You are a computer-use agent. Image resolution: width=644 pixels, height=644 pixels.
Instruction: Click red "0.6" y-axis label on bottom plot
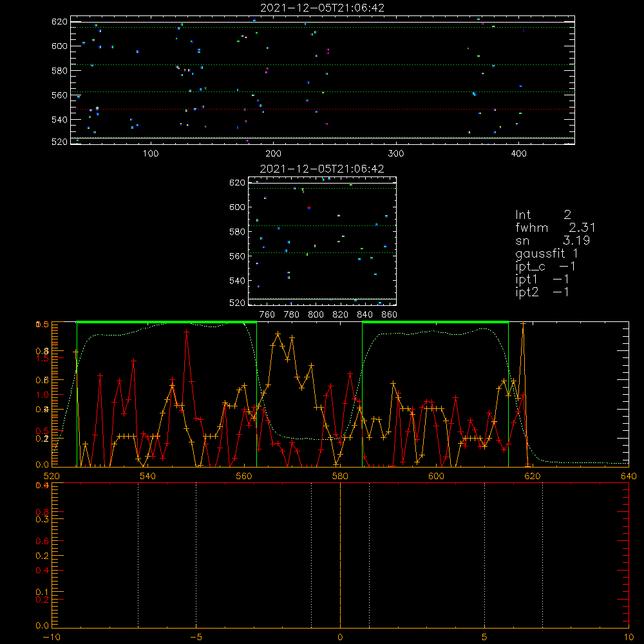point(43,542)
